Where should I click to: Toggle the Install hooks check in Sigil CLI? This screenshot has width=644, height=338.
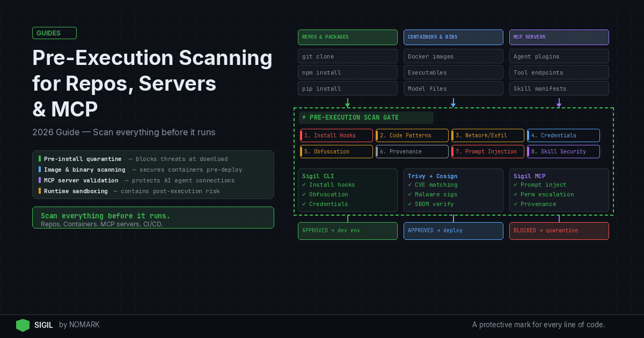pos(305,185)
